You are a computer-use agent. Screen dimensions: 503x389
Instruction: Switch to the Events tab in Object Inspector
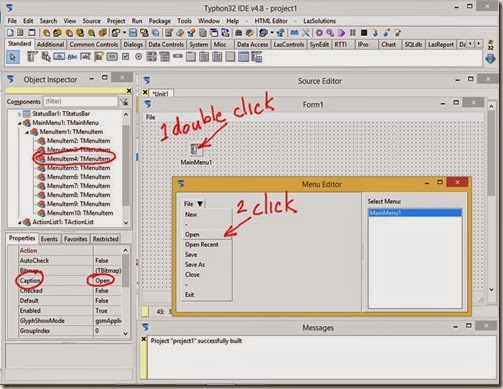pyautogui.click(x=49, y=239)
